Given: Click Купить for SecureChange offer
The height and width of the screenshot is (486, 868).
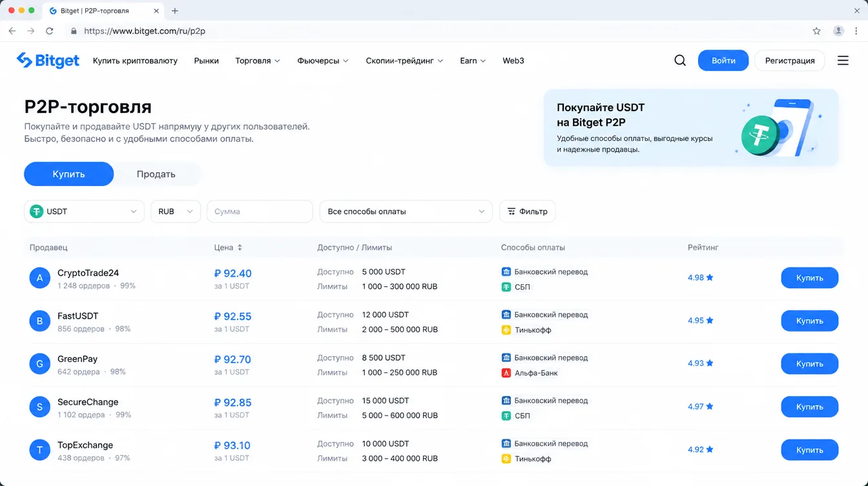Looking at the screenshot, I should click(810, 407).
